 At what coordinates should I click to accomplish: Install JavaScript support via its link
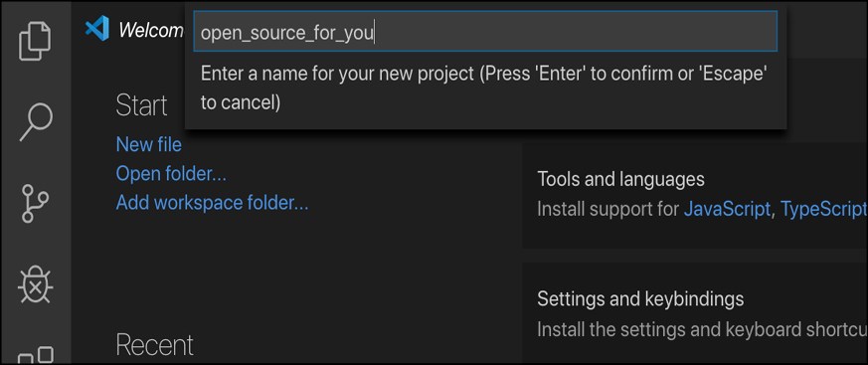coord(727,210)
